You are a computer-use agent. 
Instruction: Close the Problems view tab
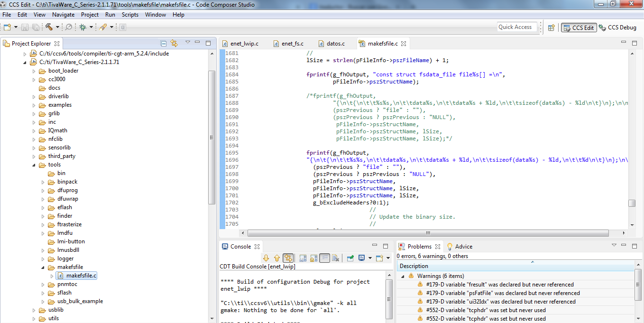[x=438, y=247]
